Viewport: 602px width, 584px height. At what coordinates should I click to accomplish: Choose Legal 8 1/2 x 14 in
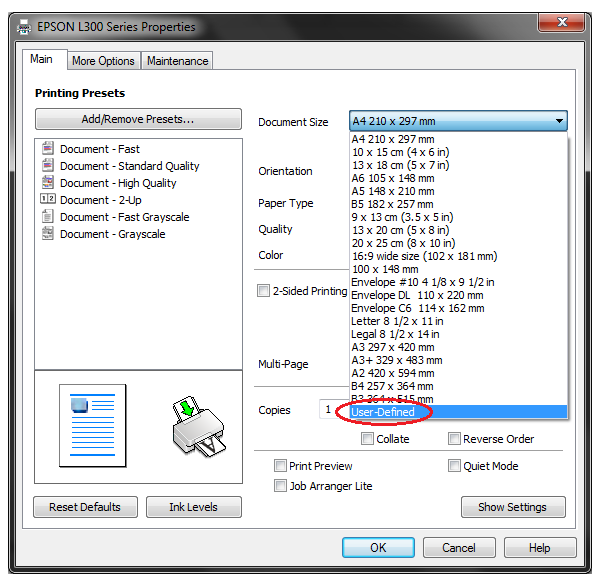coord(458,334)
